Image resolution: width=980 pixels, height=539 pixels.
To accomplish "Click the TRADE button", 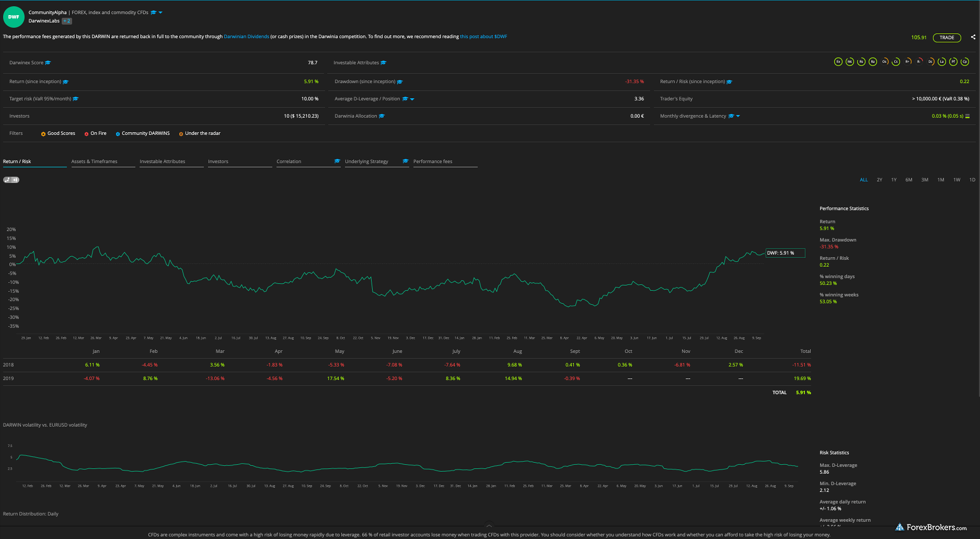I will coord(947,37).
